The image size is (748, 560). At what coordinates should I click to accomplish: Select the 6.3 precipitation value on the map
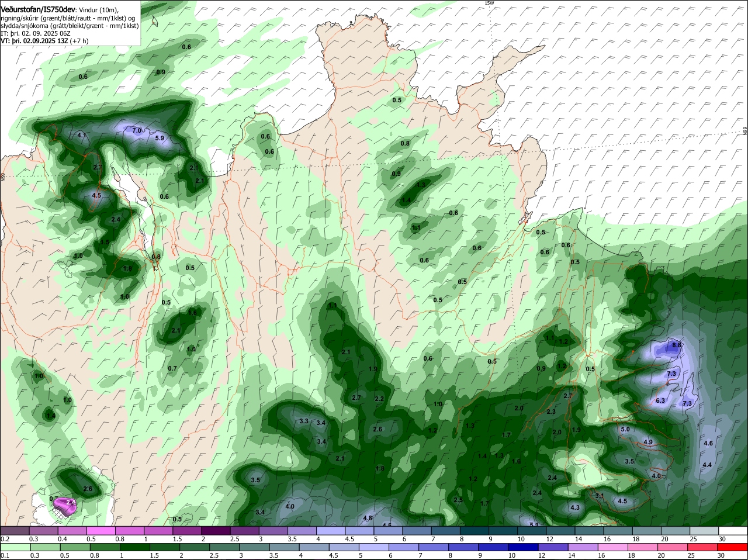[660, 400]
